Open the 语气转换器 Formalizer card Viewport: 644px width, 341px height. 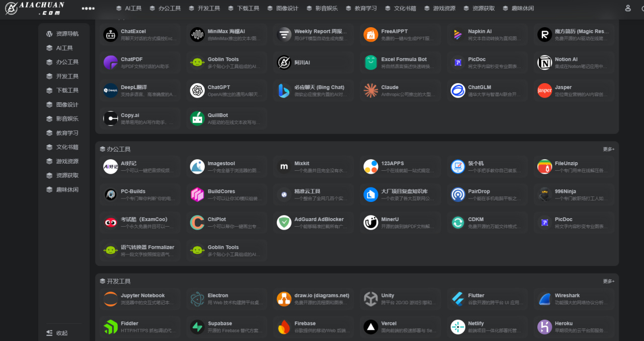(139, 251)
